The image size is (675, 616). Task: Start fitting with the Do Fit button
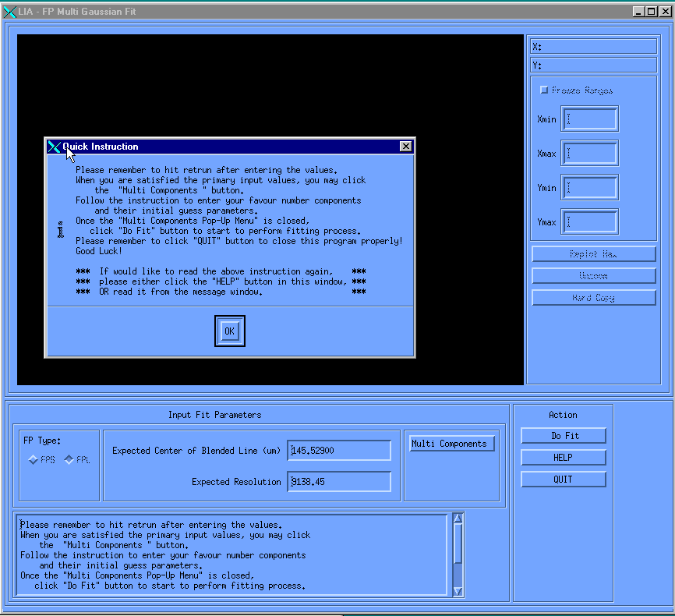pyautogui.click(x=564, y=436)
